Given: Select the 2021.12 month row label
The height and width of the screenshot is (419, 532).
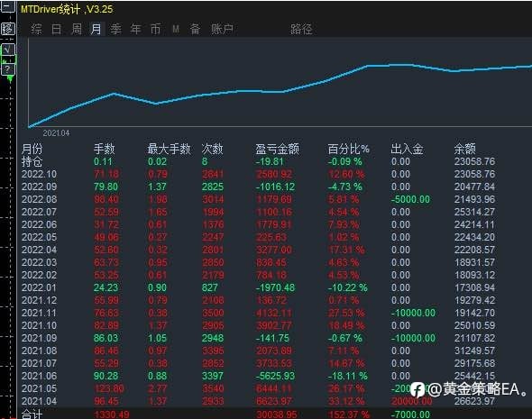Looking at the screenshot, I should click(x=39, y=300).
